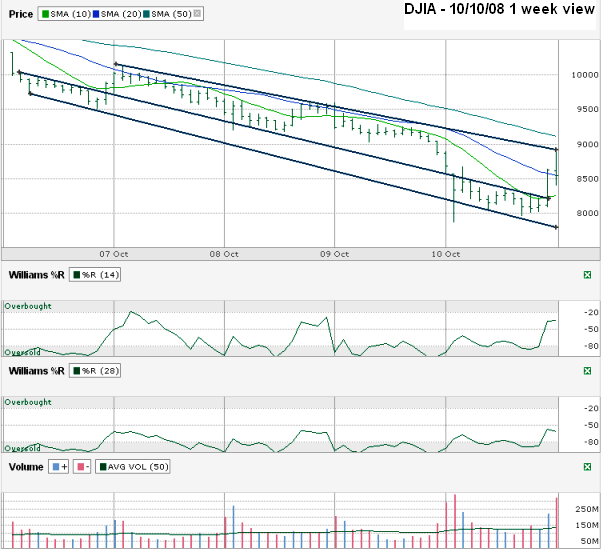This screenshot has width=603, height=552.
Task: Close the Williams %R (28) panel
Action: click(x=587, y=371)
